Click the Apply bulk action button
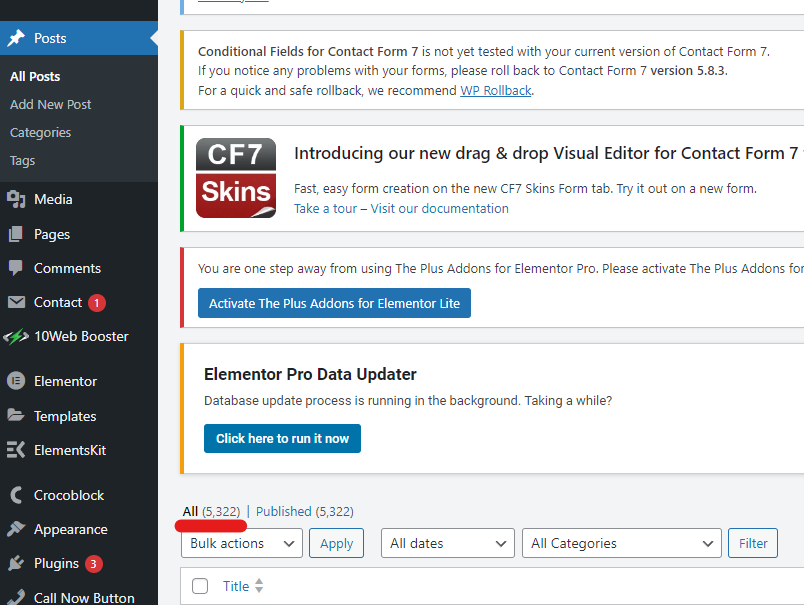Image resolution: width=804 pixels, height=605 pixels. coord(336,543)
